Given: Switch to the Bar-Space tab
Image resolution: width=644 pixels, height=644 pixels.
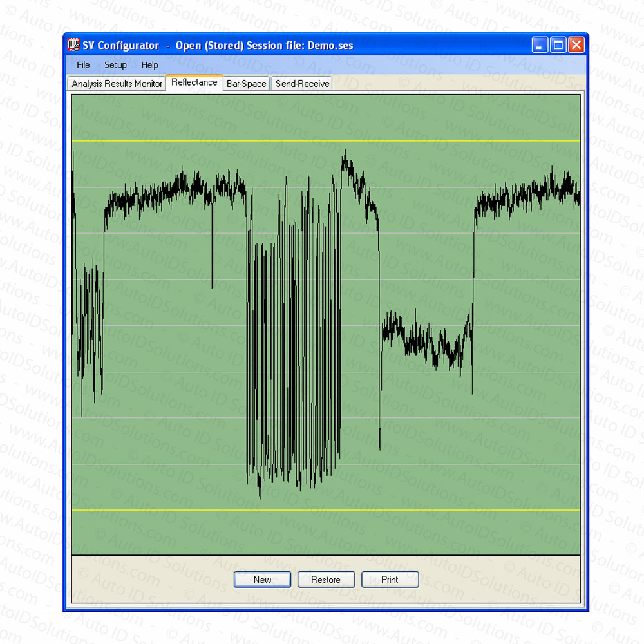Looking at the screenshot, I should point(247,84).
